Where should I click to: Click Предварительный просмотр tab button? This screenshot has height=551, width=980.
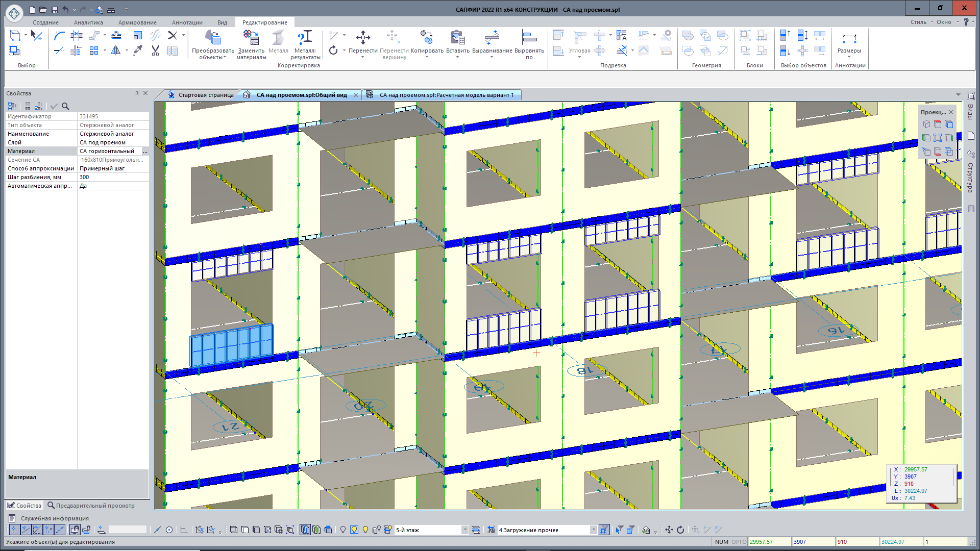pos(91,506)
